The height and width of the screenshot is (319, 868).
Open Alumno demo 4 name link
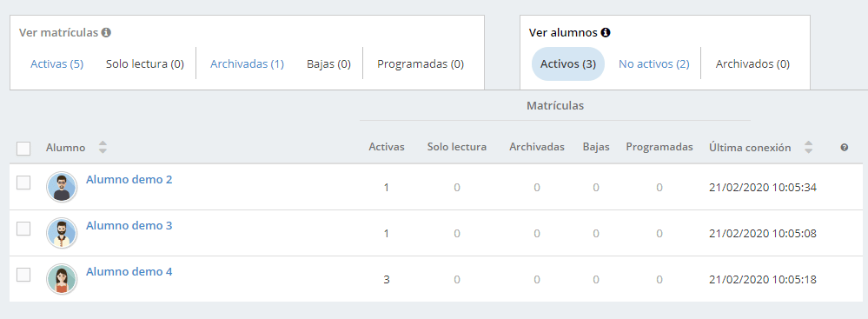[x=129, y=271]
